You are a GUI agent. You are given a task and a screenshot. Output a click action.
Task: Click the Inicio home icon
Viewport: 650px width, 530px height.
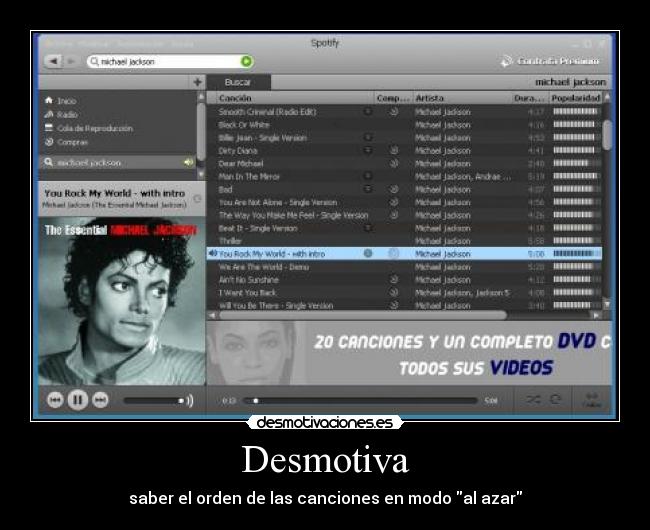(x=49, y=100)
